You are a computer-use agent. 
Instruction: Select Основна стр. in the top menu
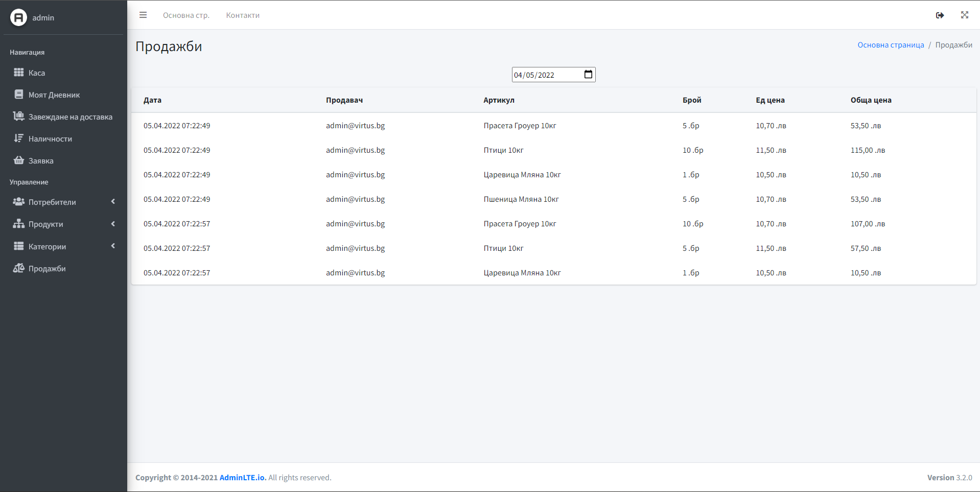point(186,15)
